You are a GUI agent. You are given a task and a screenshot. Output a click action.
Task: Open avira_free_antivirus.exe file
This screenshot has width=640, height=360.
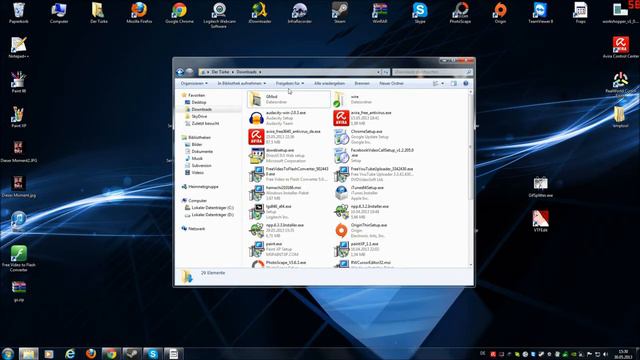[371, 118]
